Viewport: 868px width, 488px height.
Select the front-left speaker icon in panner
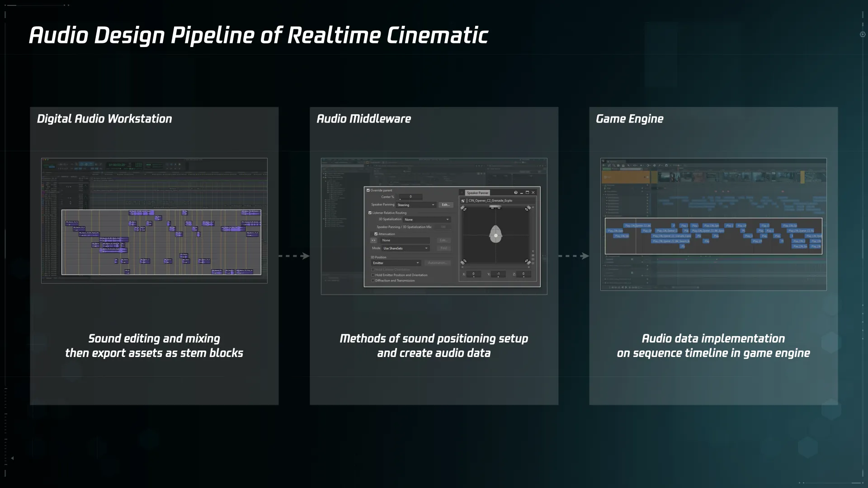(463, 208)
